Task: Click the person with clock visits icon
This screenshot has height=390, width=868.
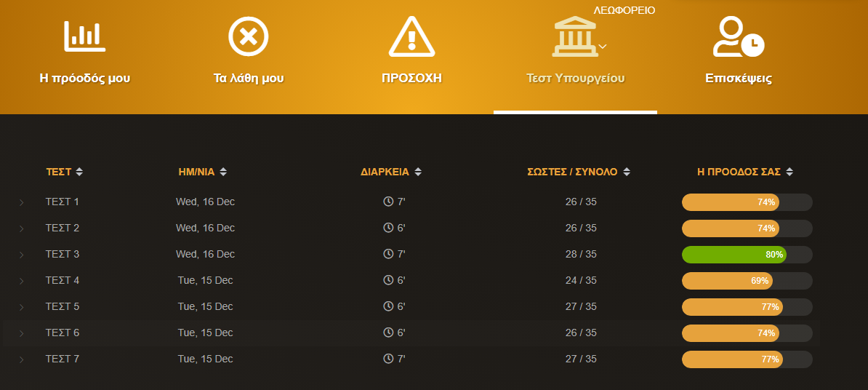Action: 738,36
